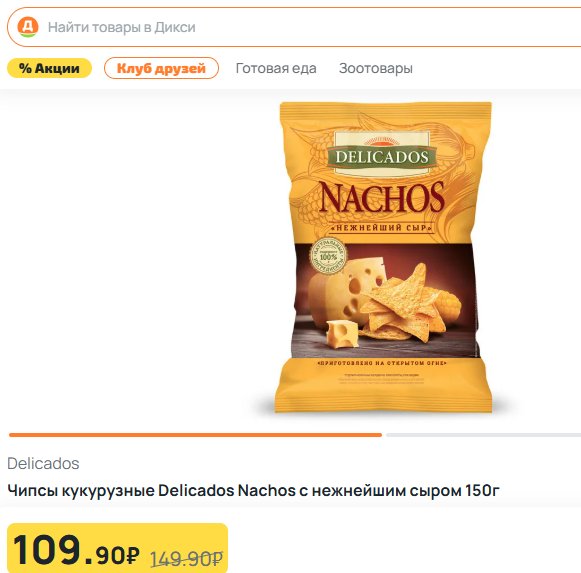This screenshot has height=573, width=581.
Task: Focus the 'Найти товары в Дикси' search field
Action: click(294, 27)
